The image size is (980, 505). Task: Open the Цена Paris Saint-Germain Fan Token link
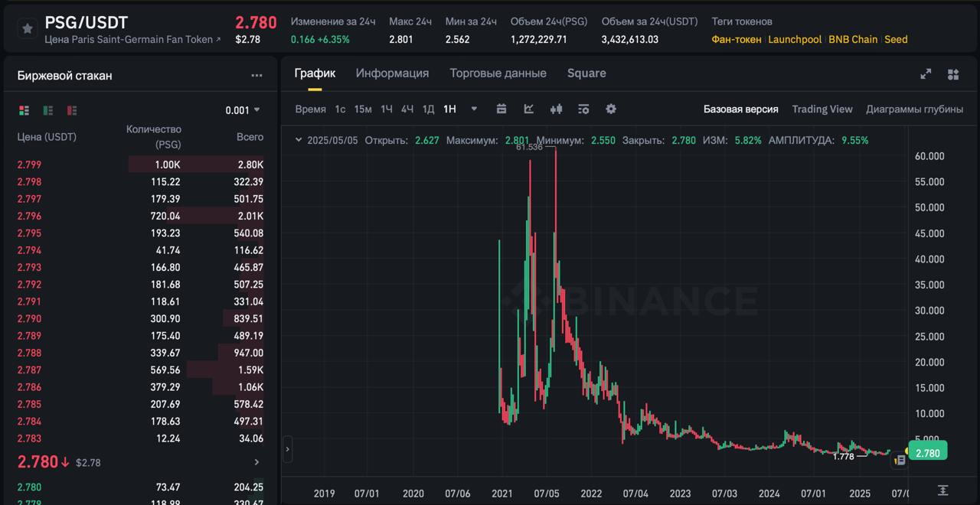(132, 39)
